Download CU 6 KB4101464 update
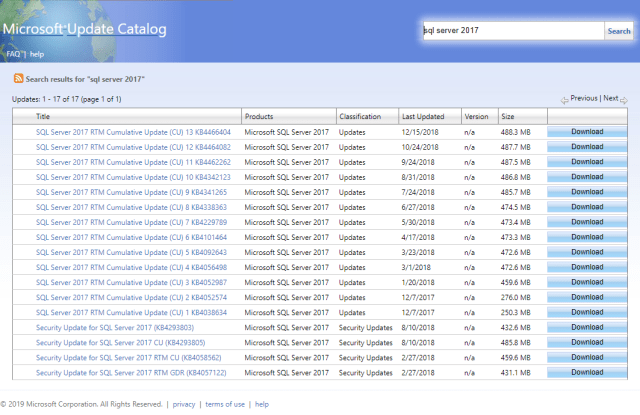This screenshot has width=640, height=415. pos(587,237)
